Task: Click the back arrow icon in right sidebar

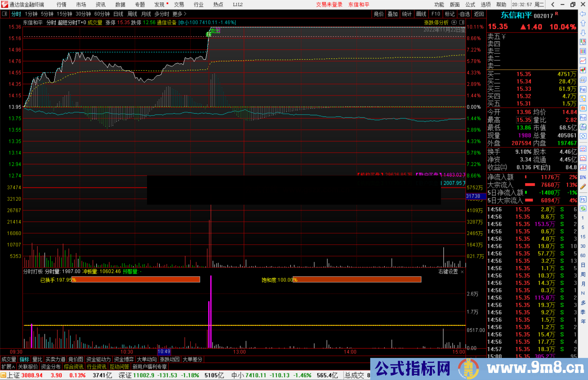Action: 583,14
